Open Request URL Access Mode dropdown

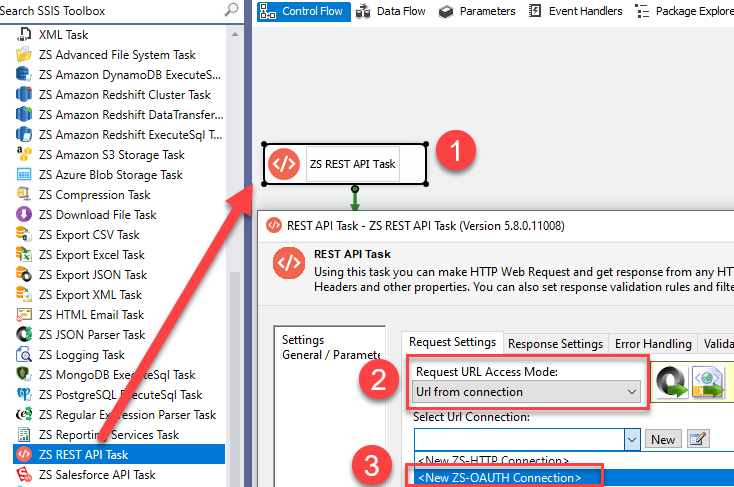coord(631,393)
